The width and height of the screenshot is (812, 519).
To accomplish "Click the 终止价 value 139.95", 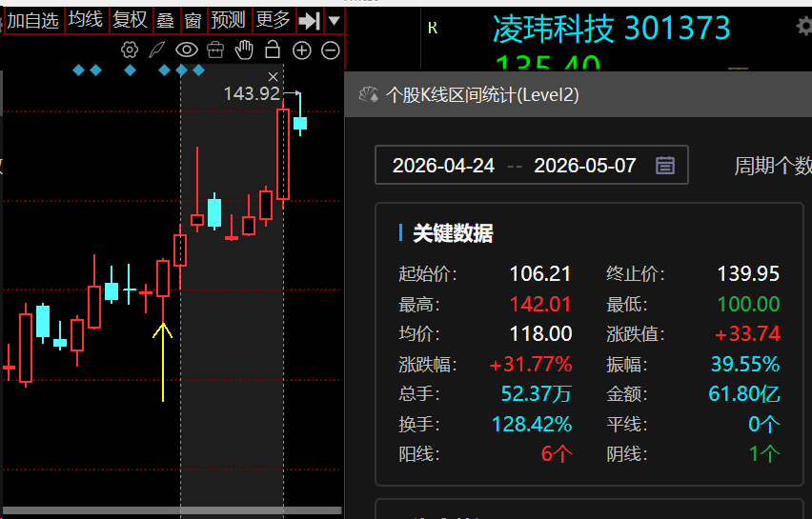I will (748, 273).
